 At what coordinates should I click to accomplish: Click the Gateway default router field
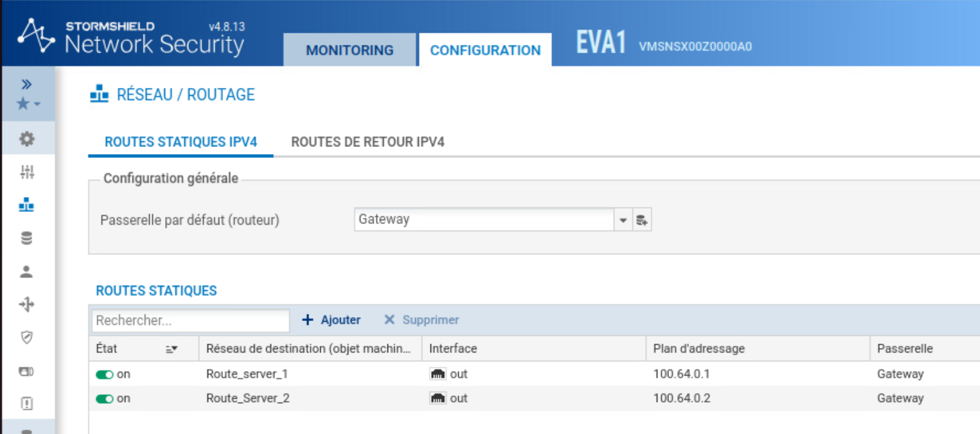point(485,220)
